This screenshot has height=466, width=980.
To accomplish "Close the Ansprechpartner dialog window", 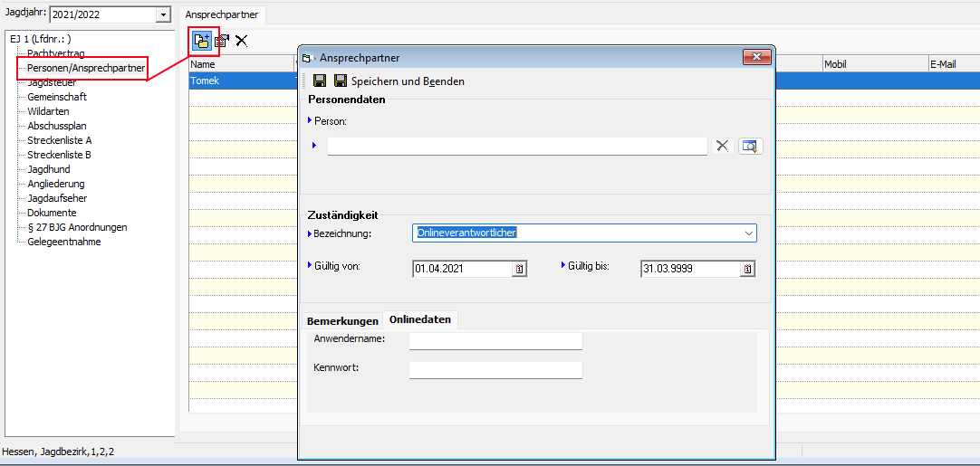I will point(755,58).
